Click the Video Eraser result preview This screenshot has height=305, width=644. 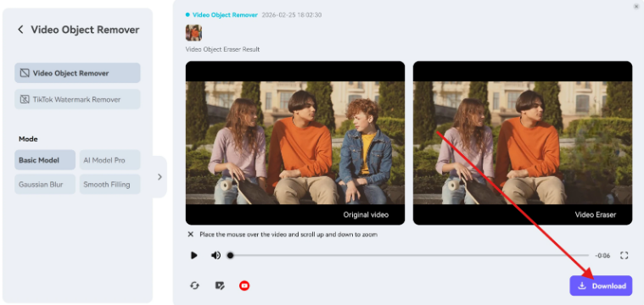click(523, 142)
